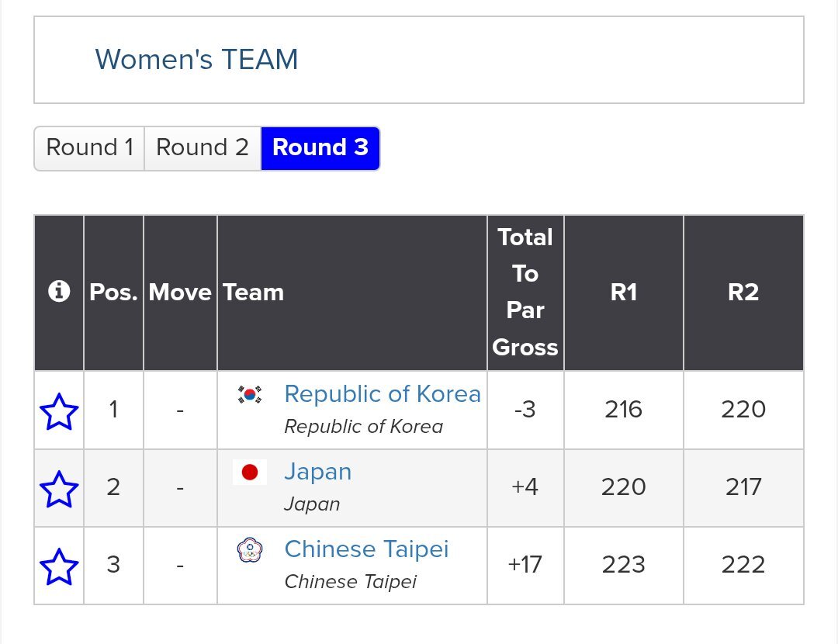Click the R2 column header
The image size is (838, 644).
tap(743, 293)
